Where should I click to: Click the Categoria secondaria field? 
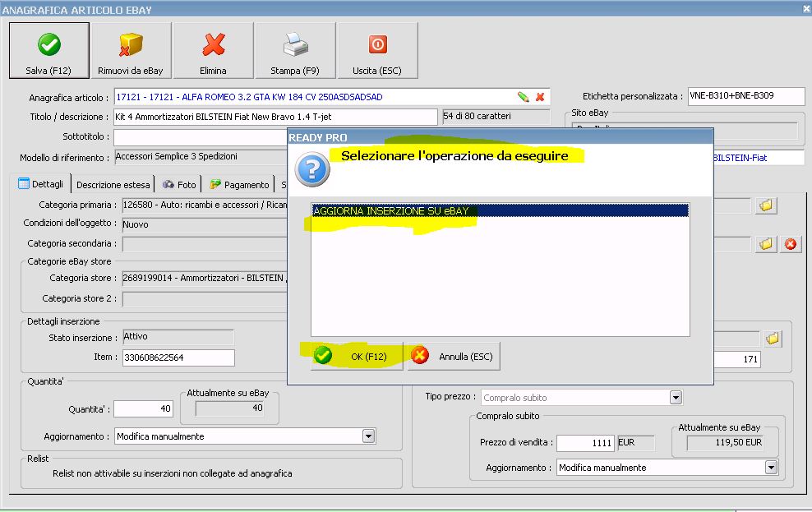pyautogui.click(x=205, y=244)
